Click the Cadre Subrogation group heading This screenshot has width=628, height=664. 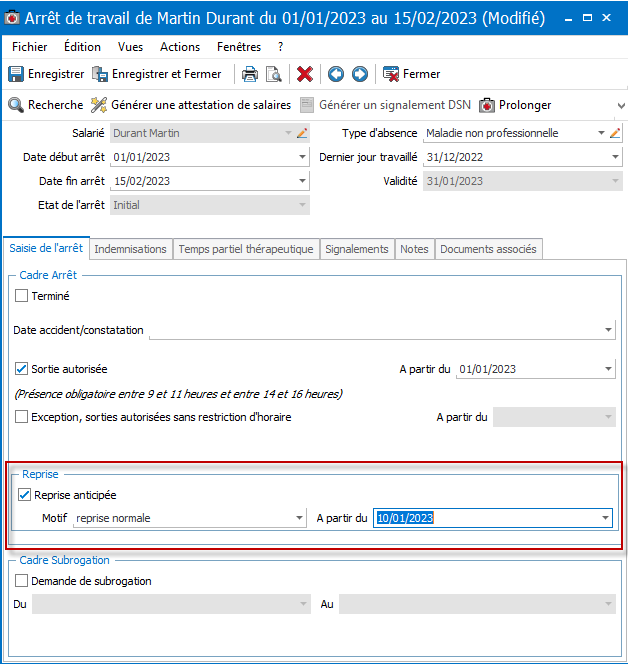(x=64, y=560)
